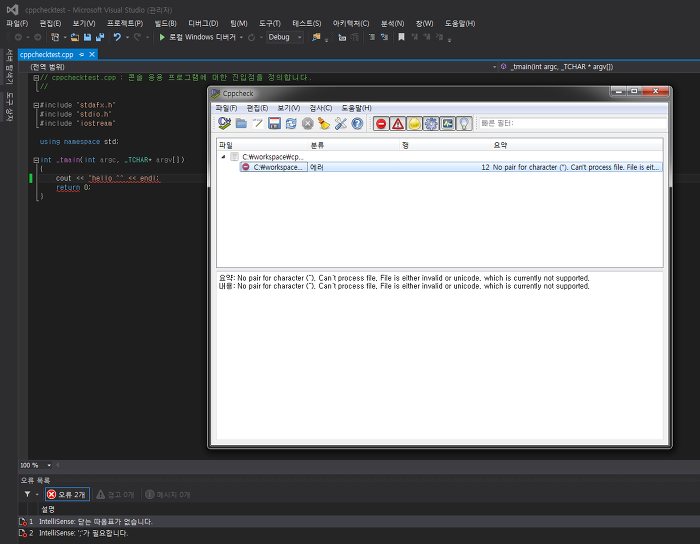Screen dimensions: 700x544
Task: Toggle the 오류 2개 errors filter
Action: pos(67,494)
